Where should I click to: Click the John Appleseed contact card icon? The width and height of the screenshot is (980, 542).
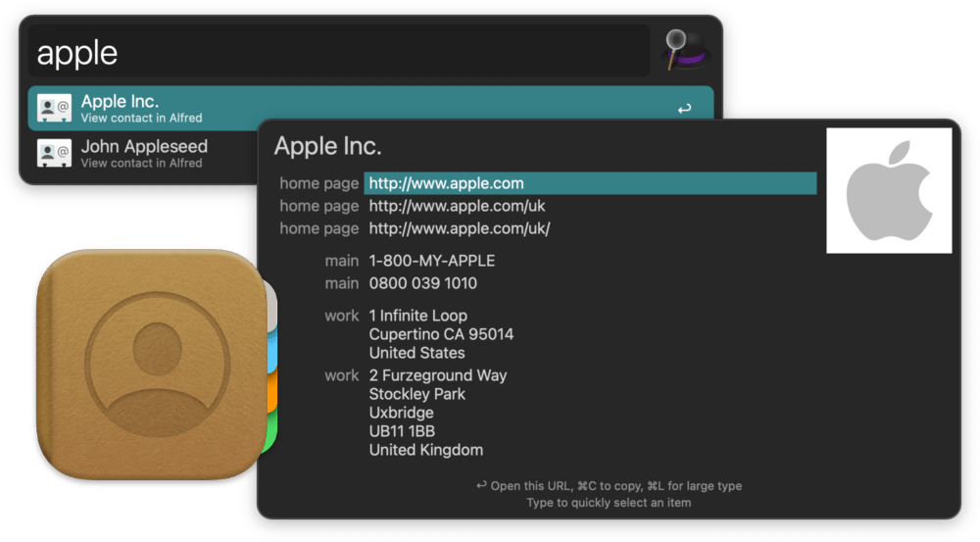pos(54,153)
